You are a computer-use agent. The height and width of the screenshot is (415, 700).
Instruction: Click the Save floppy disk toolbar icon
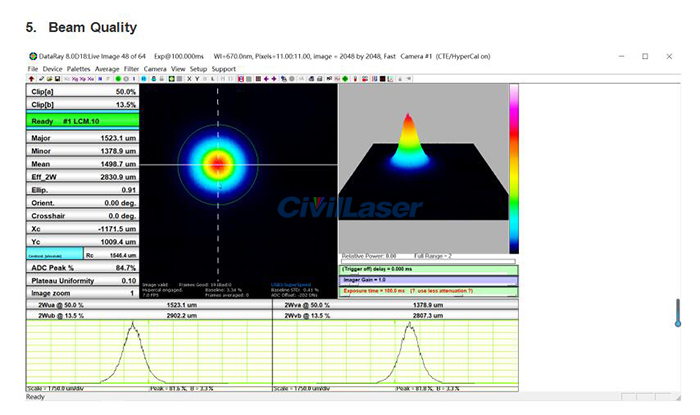(x=59, y=78)
